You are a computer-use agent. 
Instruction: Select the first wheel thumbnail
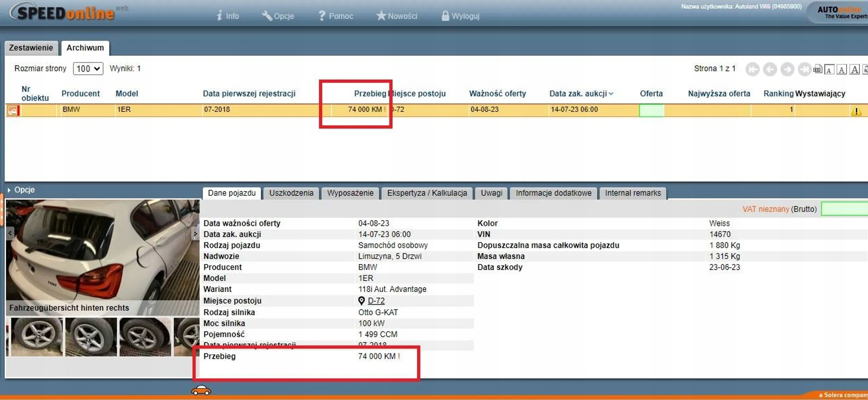click(x=37, y=336)
